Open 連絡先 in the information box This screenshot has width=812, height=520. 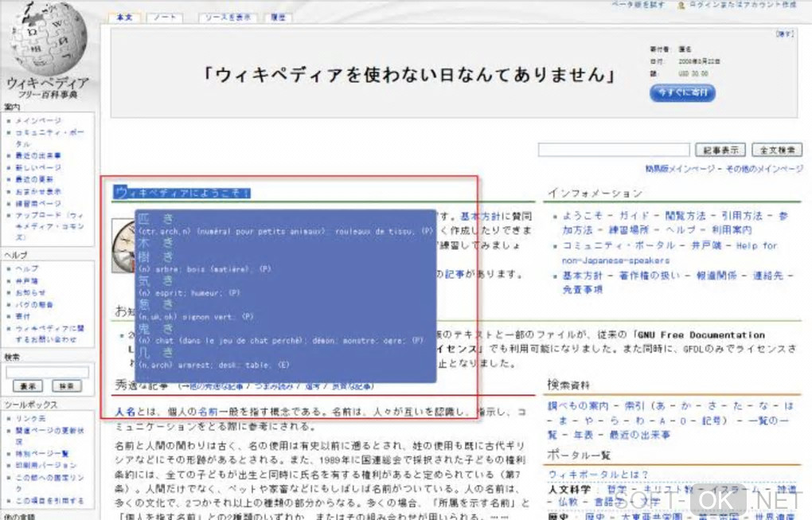tap(768, 276)
